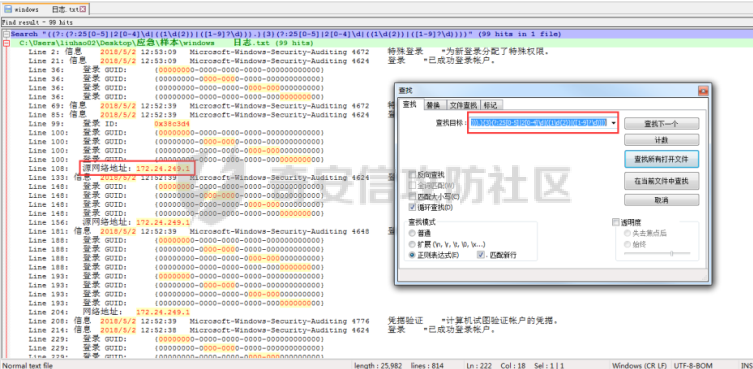Open the 文件查找 tab
The image size is (753, 369).
click(463, 105)
